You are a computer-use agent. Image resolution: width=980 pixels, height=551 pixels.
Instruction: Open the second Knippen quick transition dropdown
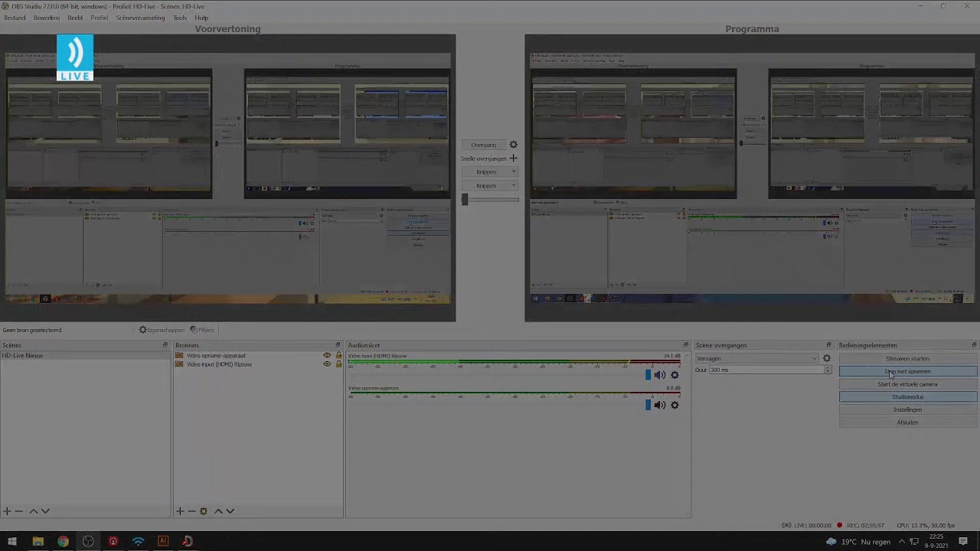tap(490, 186)
